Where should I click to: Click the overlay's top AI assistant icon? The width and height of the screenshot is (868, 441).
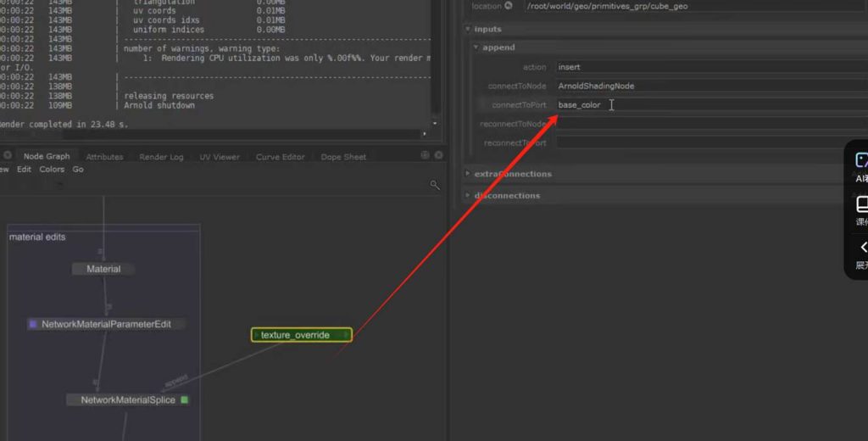point(861,160)
